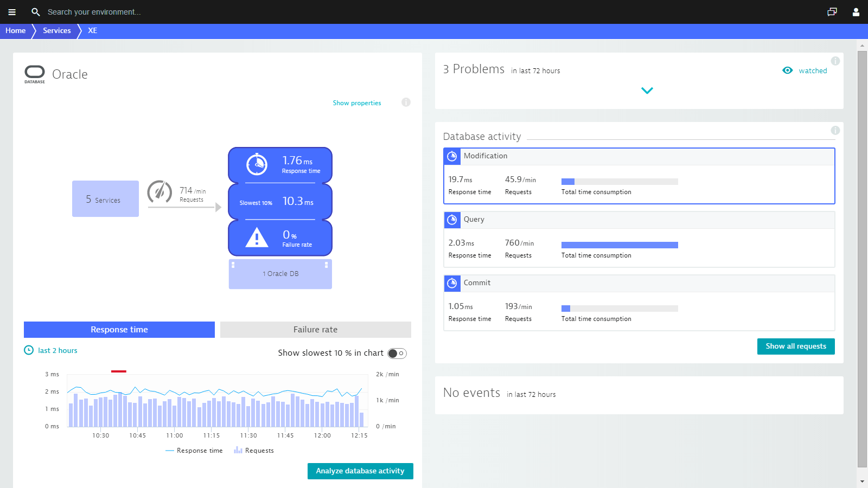Click Commit total time consumption bar
This screenshot has height=488, width=868.
[620, 309]
